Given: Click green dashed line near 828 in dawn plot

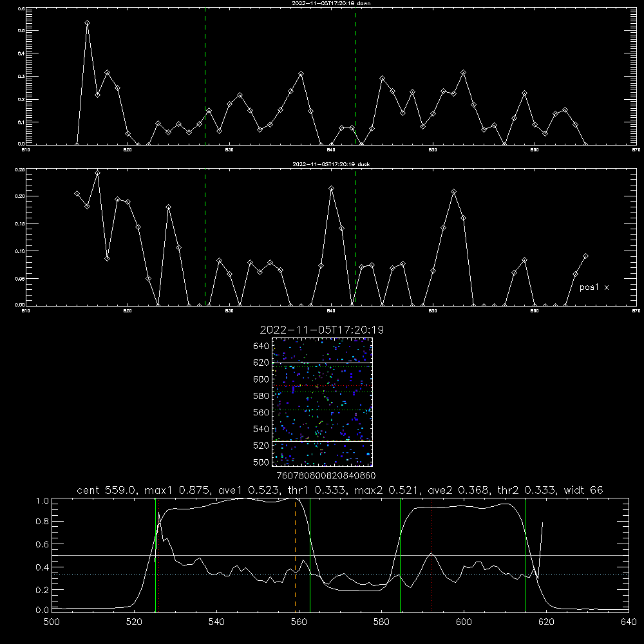Looking at the screenshot, I should (205, 78).
